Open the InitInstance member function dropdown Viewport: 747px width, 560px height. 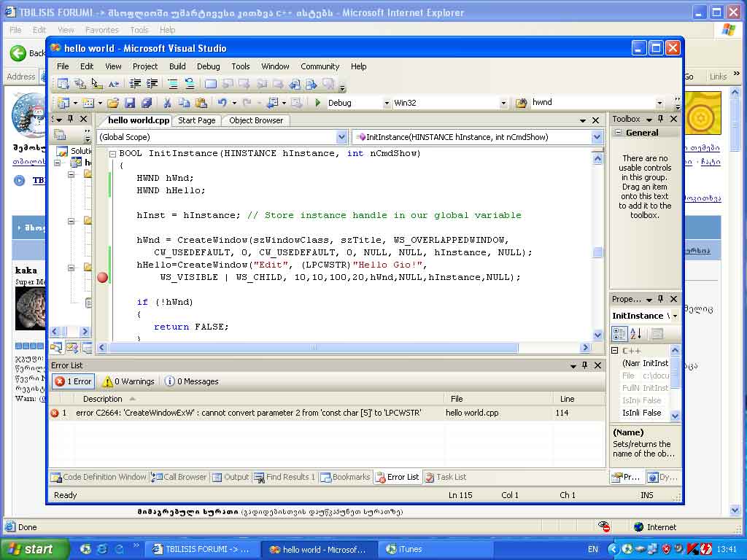click(x=597, y=137)
